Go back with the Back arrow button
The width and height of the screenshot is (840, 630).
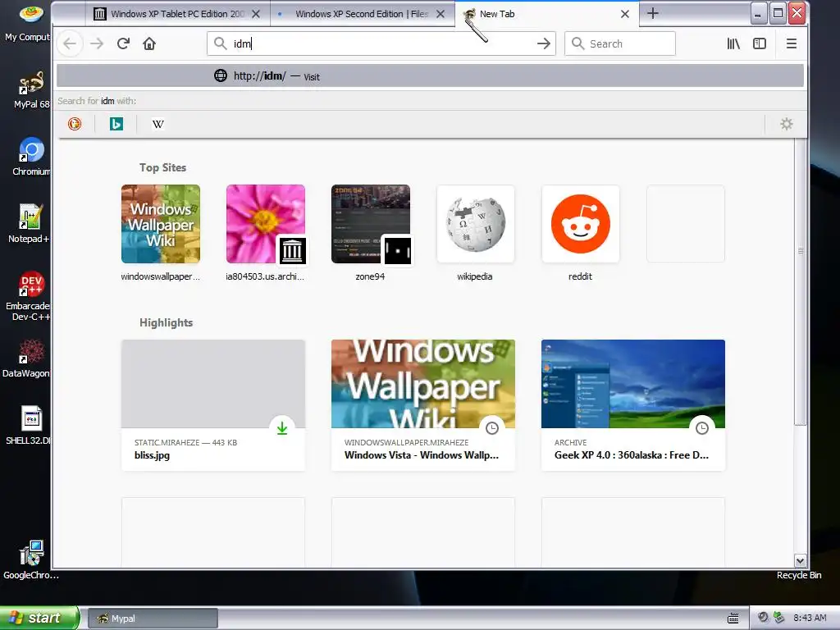tap(70, 44)
